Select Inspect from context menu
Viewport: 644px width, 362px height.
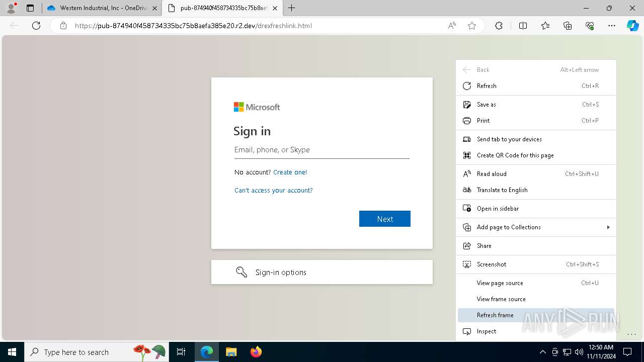[x=536, y=331]
